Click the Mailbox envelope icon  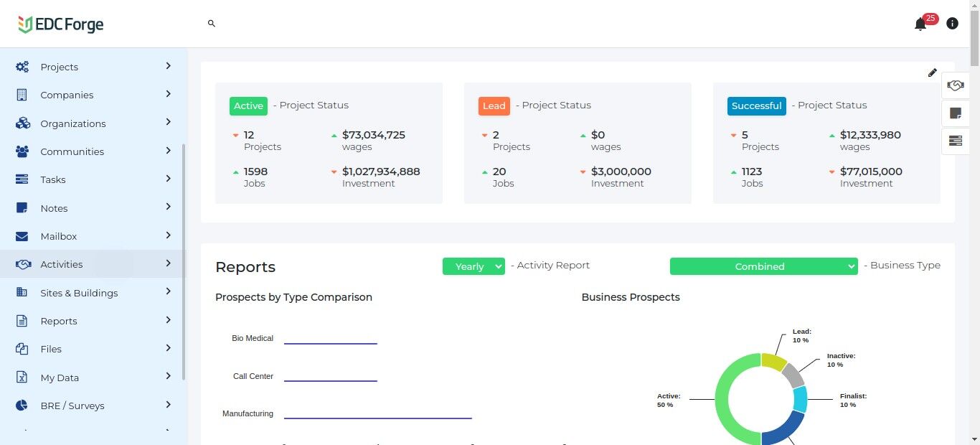tap(22, 236)
